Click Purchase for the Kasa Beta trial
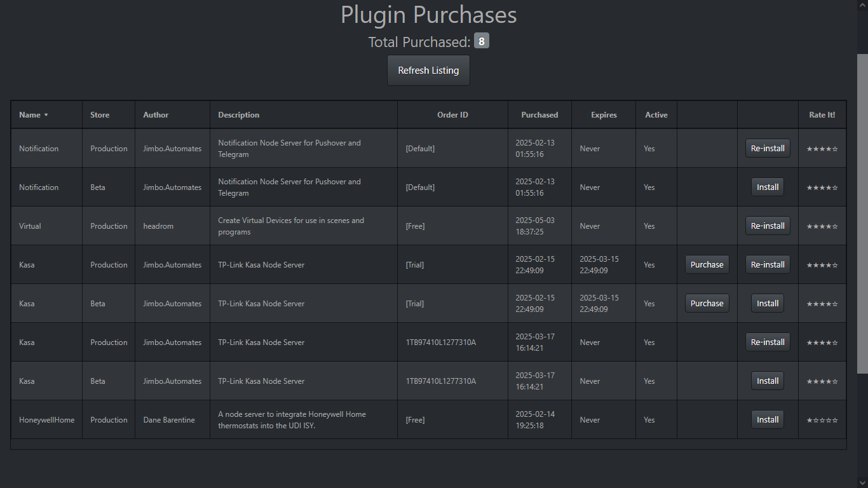This screenshot has width=868, height=488. click(707, 304)
